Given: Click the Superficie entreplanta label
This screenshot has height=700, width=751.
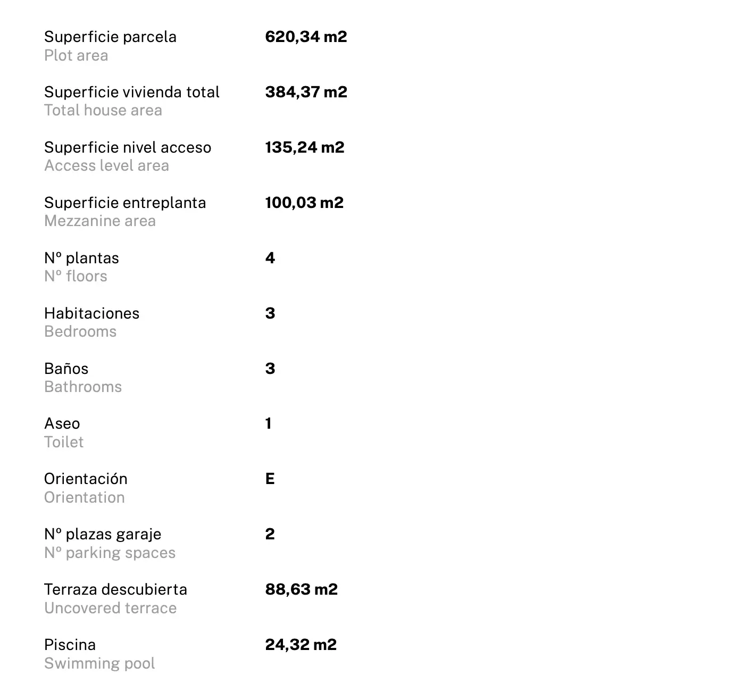Looking at the screenshot, I should point(125,203).
